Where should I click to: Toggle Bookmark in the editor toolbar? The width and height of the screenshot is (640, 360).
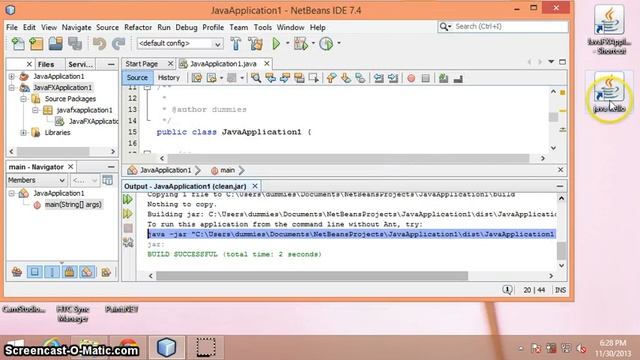click(360, 78)
